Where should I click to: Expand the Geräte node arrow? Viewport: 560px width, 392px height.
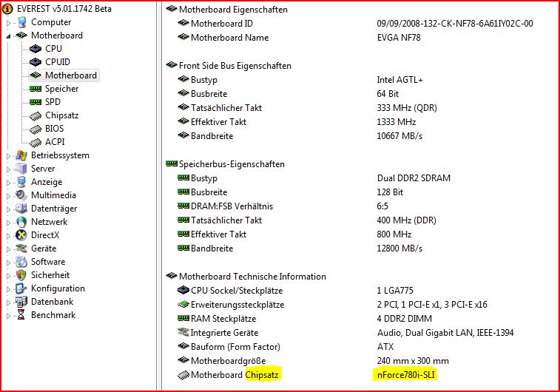pos(9,249)
